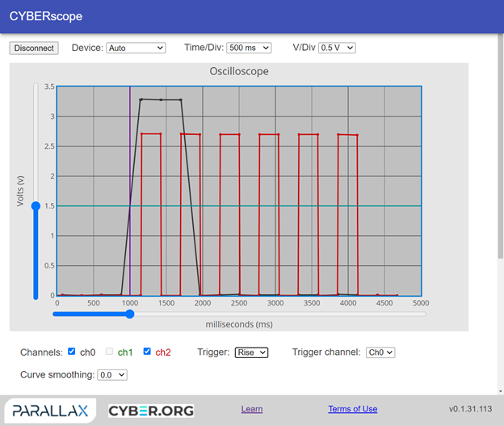Image resolution: width=504 pixels, height=426 pixels.
Task: Click the CYBERscope title text
Action: [x=46, y=16]
